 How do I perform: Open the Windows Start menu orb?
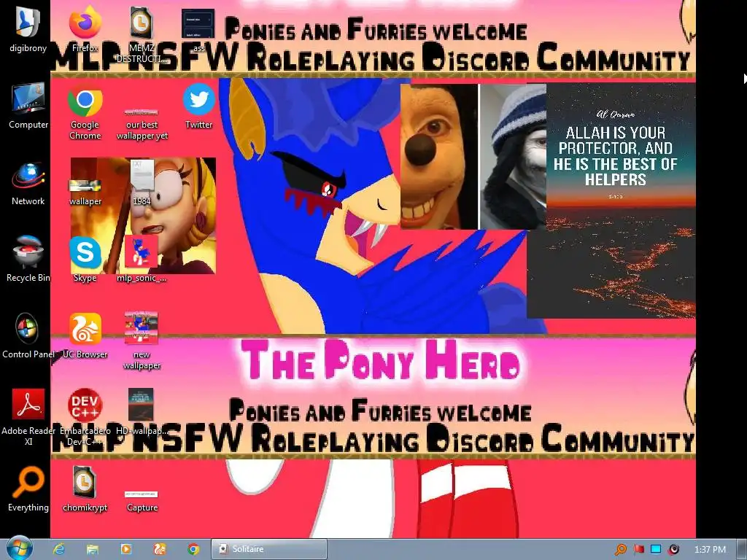pos(19,548)
